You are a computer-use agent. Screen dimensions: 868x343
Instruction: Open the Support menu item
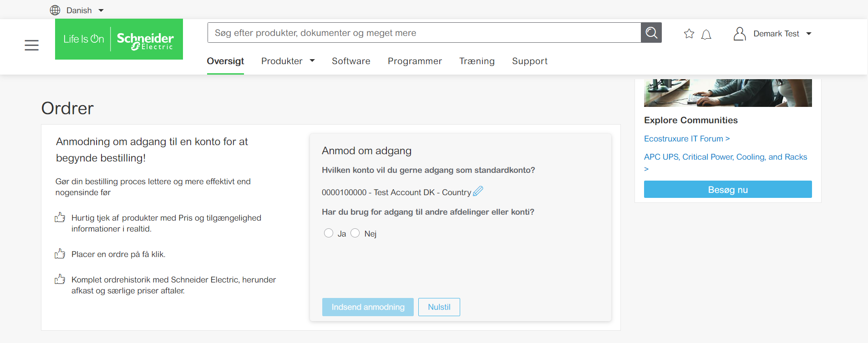(530, 61)
